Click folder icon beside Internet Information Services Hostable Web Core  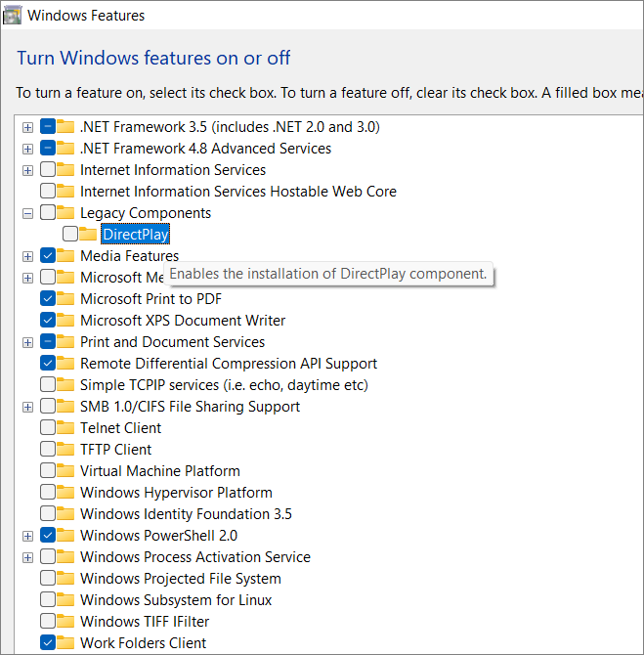coord(65,191)
